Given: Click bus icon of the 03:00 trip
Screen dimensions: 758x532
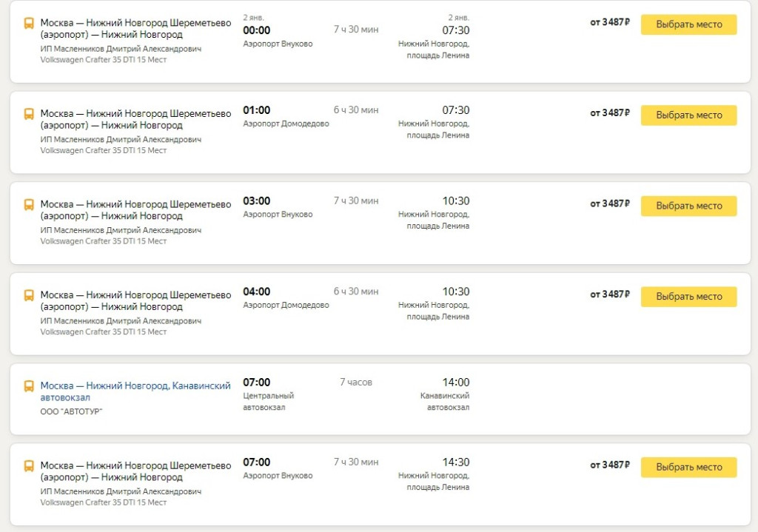Looking at the screenshot, I should pyautogui.click(x=29, y=205).
